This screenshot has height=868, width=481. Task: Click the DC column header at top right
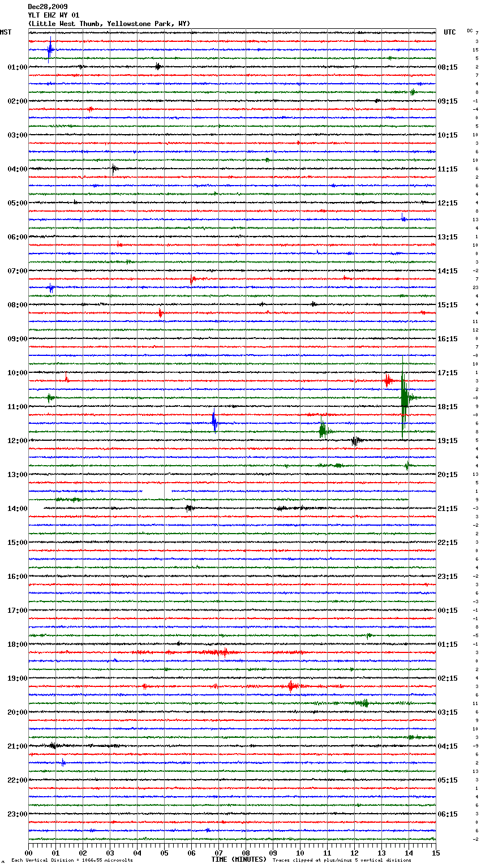click(x=470, y=31)
